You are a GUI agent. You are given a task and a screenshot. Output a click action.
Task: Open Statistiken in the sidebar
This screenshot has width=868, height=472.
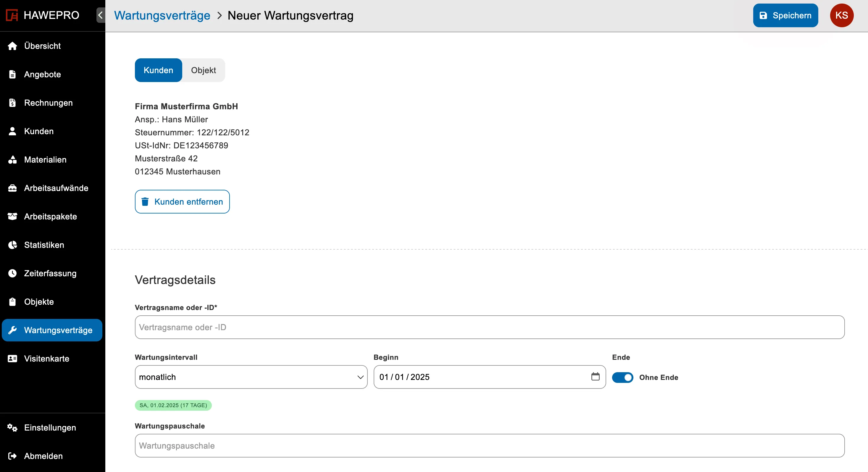pyautogui.click(x=52, y=245)
